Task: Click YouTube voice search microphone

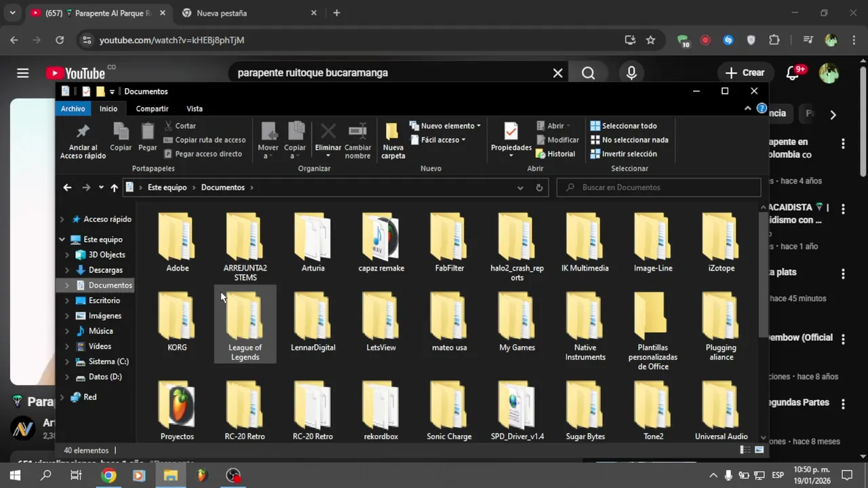Action: click(x=631, y=73)
